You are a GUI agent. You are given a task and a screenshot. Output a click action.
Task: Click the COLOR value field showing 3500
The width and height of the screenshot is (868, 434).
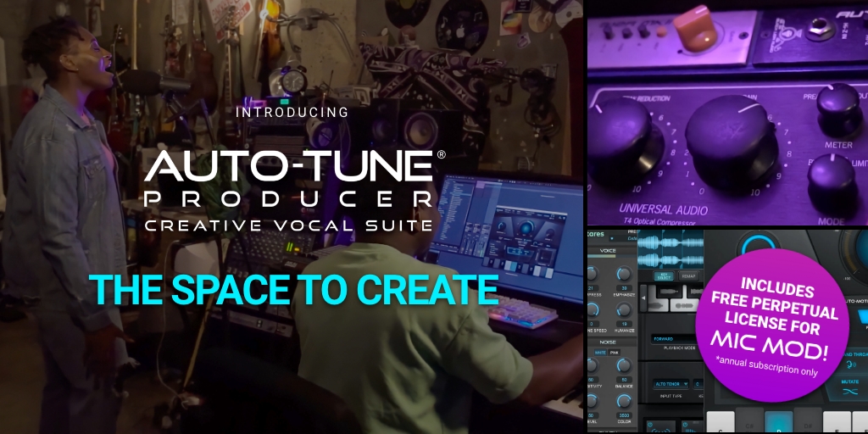click(625, 415)
